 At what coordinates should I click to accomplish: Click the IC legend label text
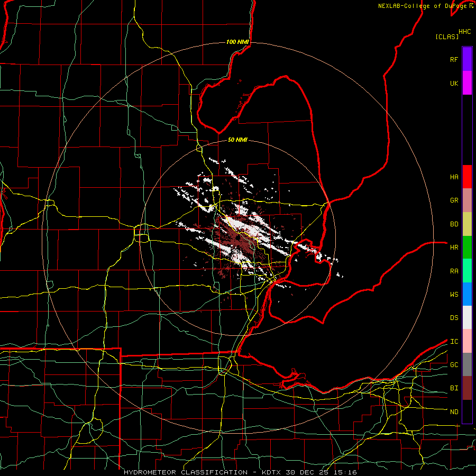click(454, 342)
